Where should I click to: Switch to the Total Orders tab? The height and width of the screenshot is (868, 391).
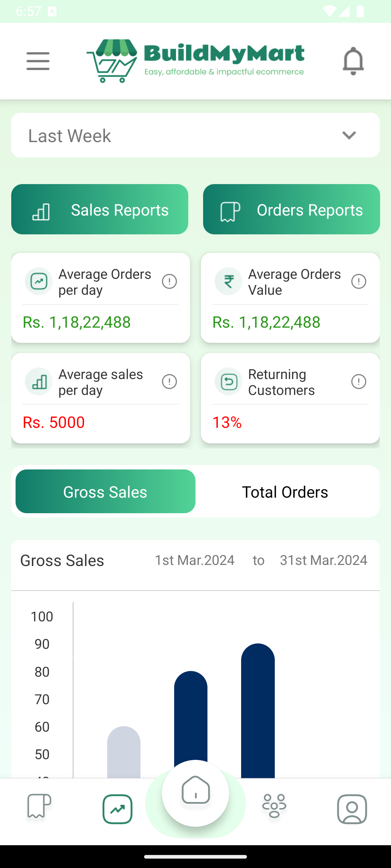point(285,492)
